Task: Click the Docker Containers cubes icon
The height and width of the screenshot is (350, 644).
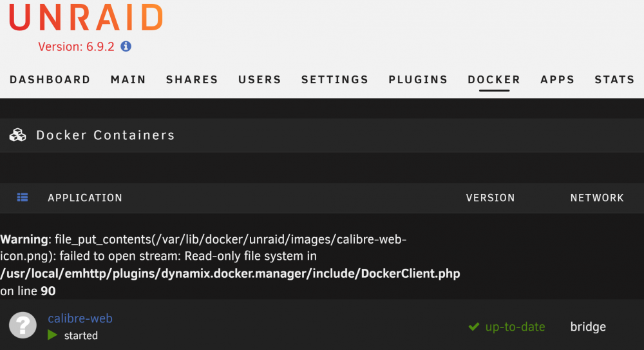Action: (17, 135)
